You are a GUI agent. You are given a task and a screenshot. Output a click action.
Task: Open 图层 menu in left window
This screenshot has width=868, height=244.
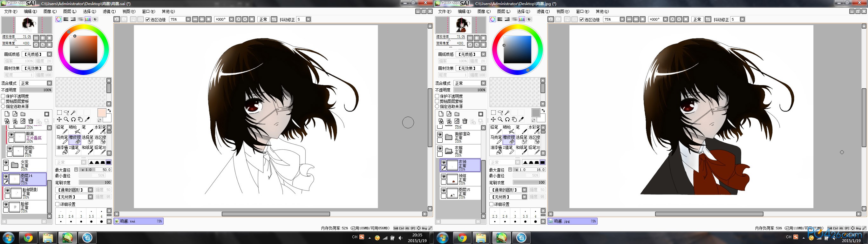pos(70,11)
